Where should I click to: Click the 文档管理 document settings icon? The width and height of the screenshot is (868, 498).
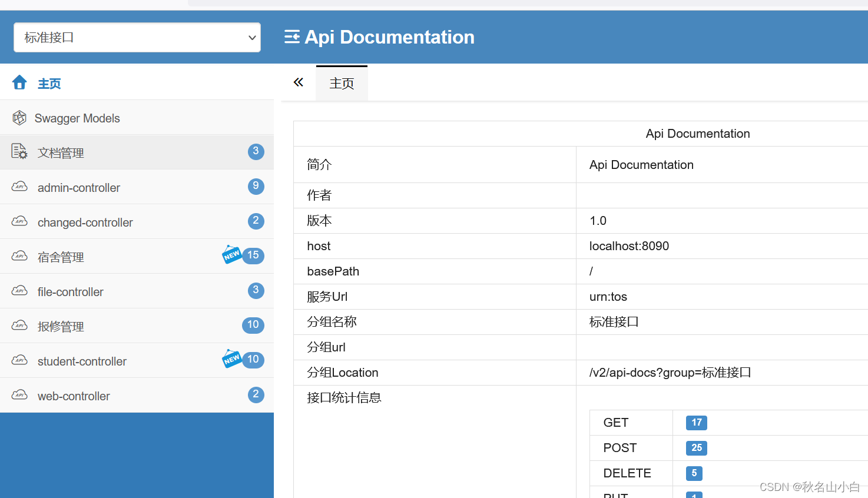point(19,152)
